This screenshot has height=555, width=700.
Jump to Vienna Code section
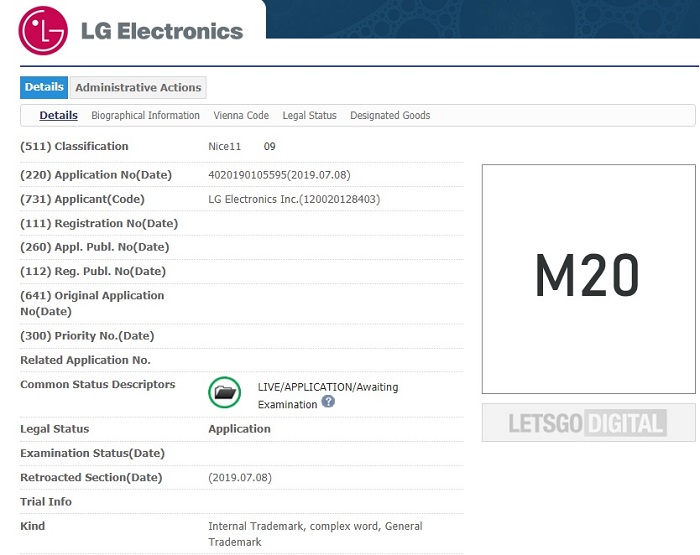click(241, 115)
